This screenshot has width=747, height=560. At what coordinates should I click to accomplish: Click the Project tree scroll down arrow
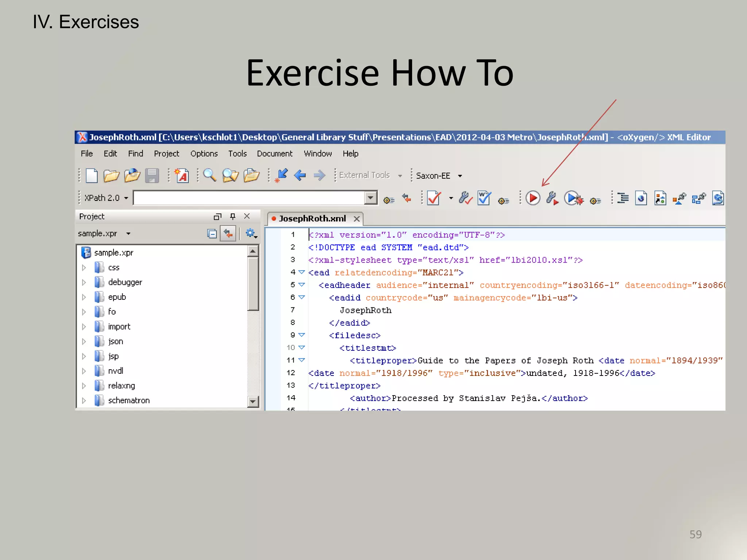click(x=253, y=401)
